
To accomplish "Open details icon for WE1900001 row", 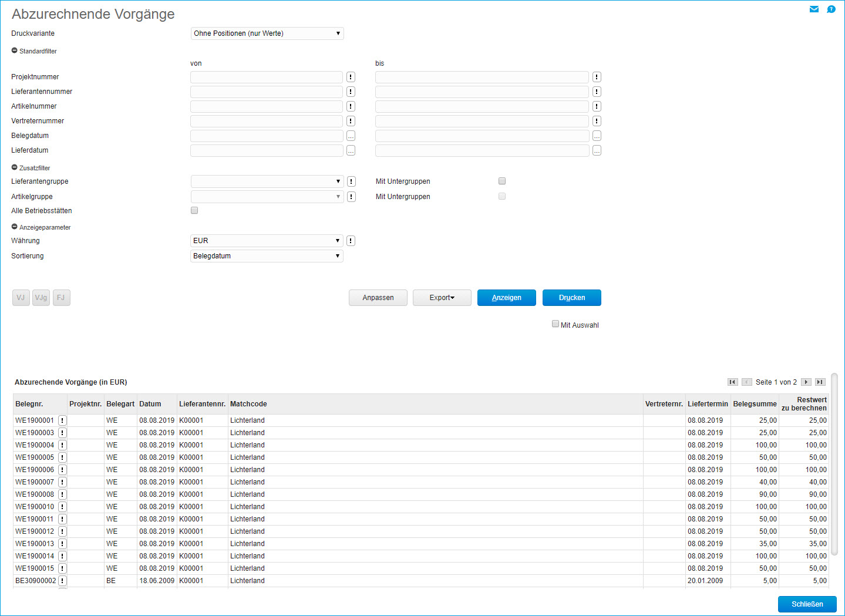I will [x=62, y=420].
